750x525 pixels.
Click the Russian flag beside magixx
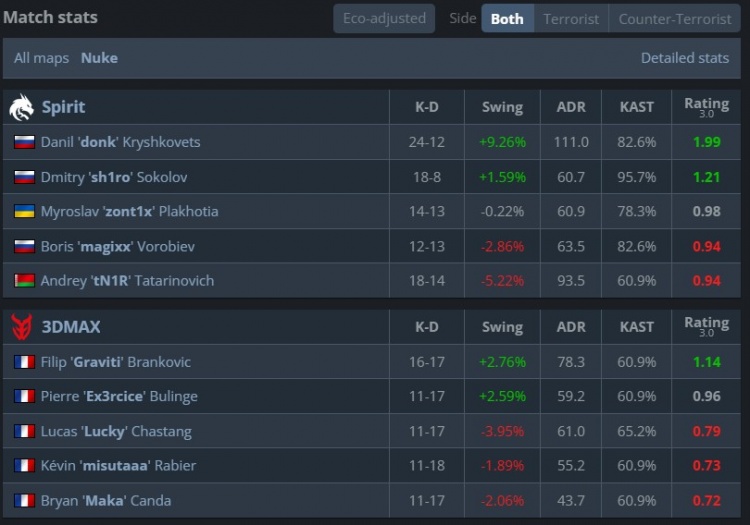[24, 246]
